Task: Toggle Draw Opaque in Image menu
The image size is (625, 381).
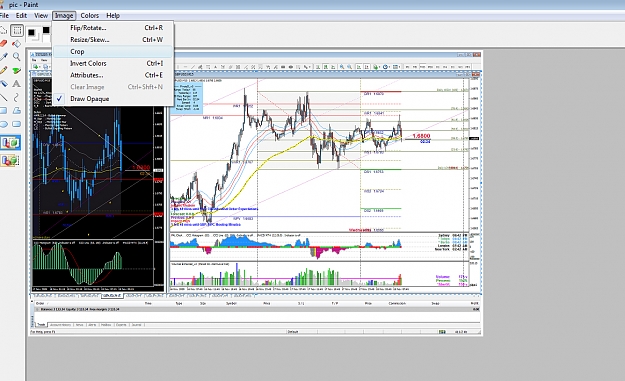Action: click(x=89, y=99)
